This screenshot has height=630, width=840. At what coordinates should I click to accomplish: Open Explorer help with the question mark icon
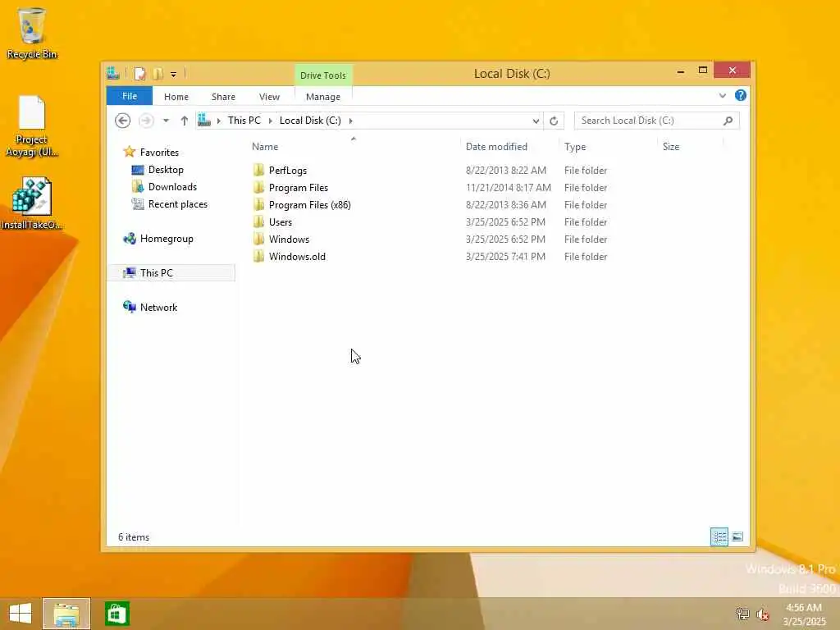(x=741, y=95)
